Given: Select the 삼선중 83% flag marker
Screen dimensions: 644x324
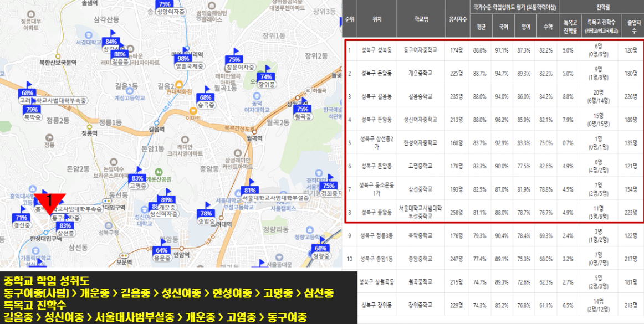Looking at the screenshot, I should tap(65, 226).
